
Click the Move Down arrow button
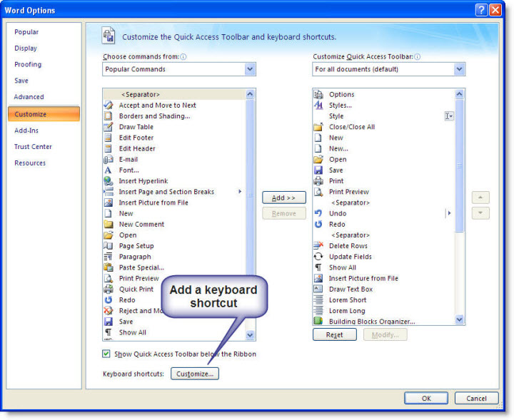480,213
